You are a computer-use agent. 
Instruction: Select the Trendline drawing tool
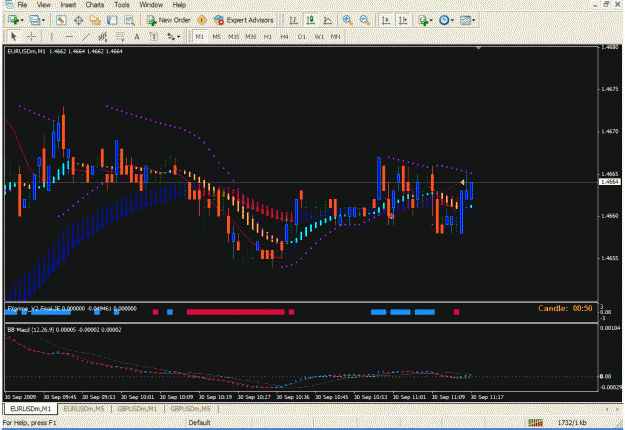point(86,37)
